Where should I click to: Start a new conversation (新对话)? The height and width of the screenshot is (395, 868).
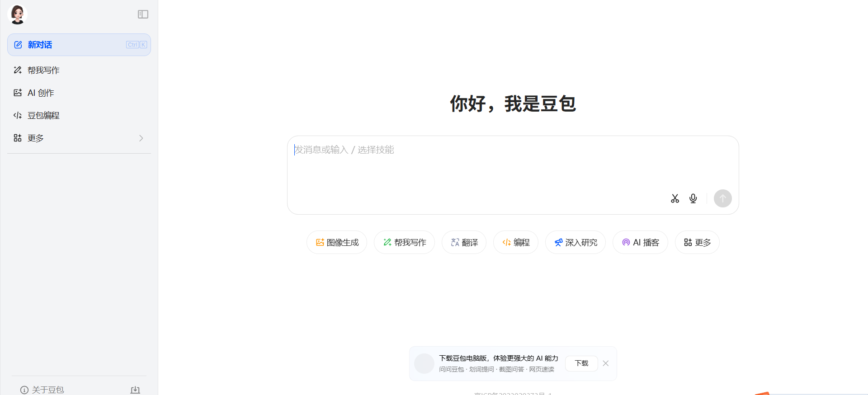coord(79,45)
